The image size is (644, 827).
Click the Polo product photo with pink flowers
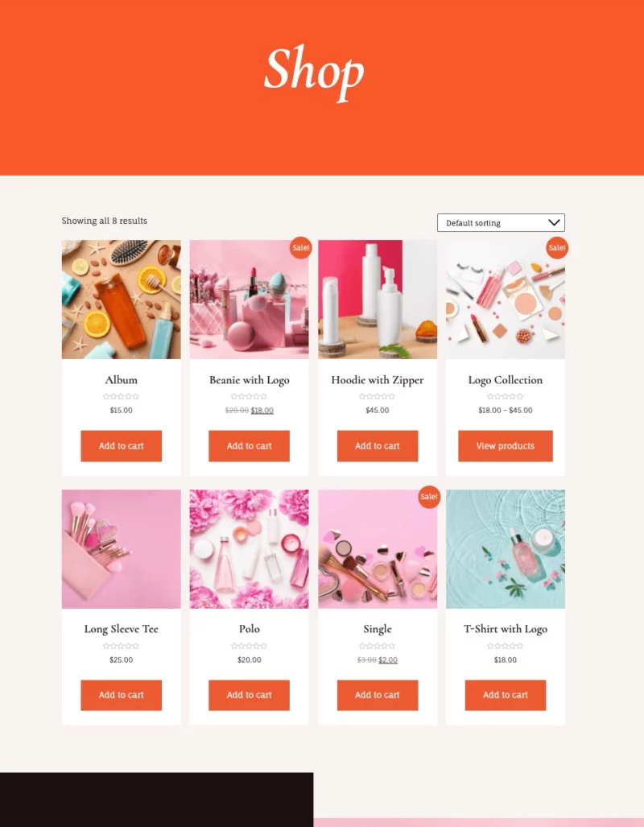(x=249, y=549)
